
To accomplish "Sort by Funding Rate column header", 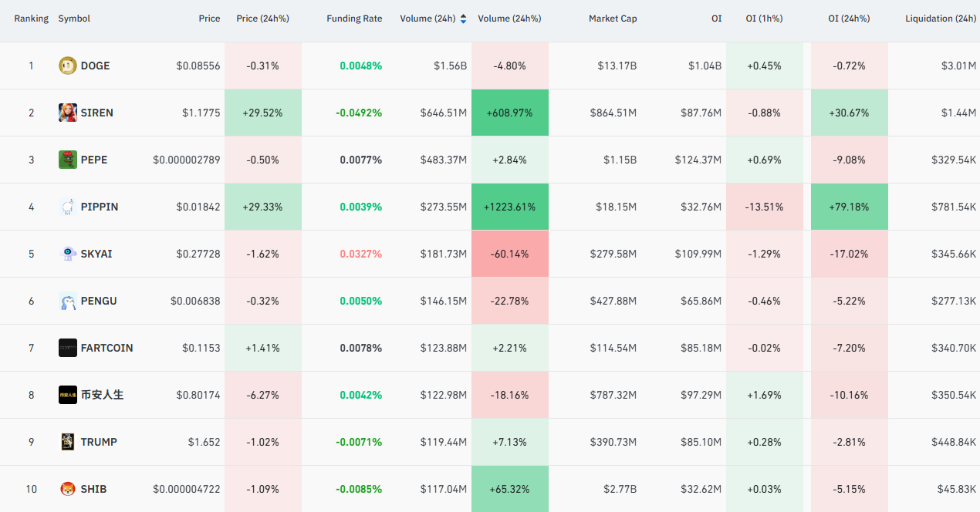I will pyautogui.click(x=354, y=19).
